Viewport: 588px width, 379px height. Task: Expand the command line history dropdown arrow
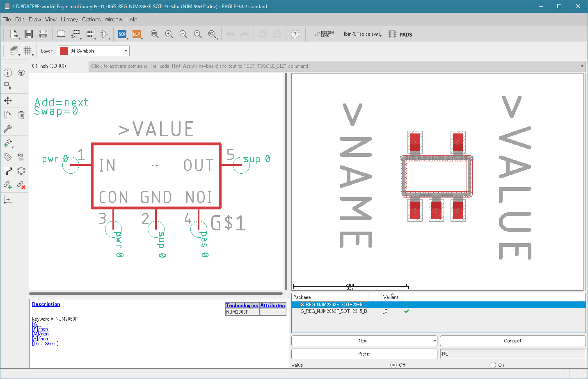tap(582, 66)
